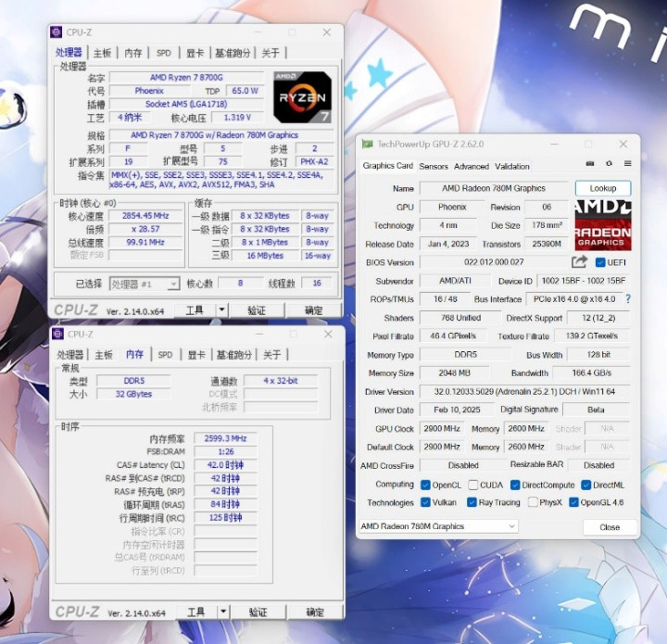667x644 pixels.
Task: Open the AMD Radeon 780M Graphics dropdown
Action: click(x=438, y=526)
